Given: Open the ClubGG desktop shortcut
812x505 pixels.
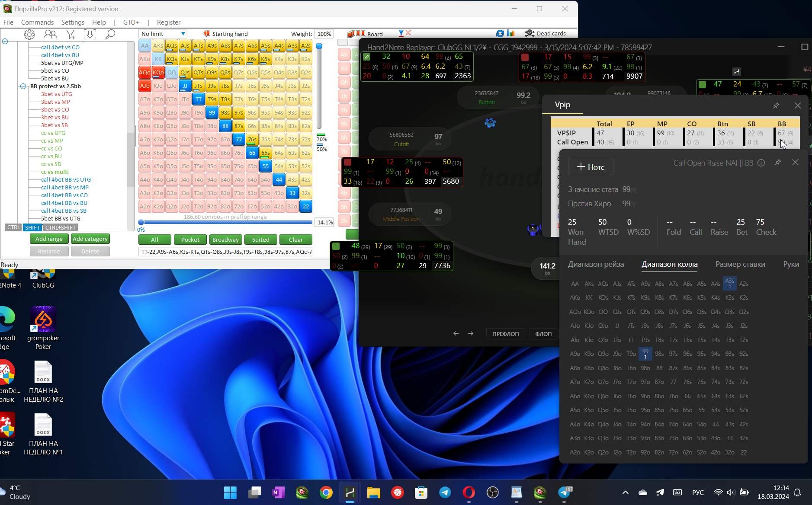Looking at the screenshot, I should (43, 279).
